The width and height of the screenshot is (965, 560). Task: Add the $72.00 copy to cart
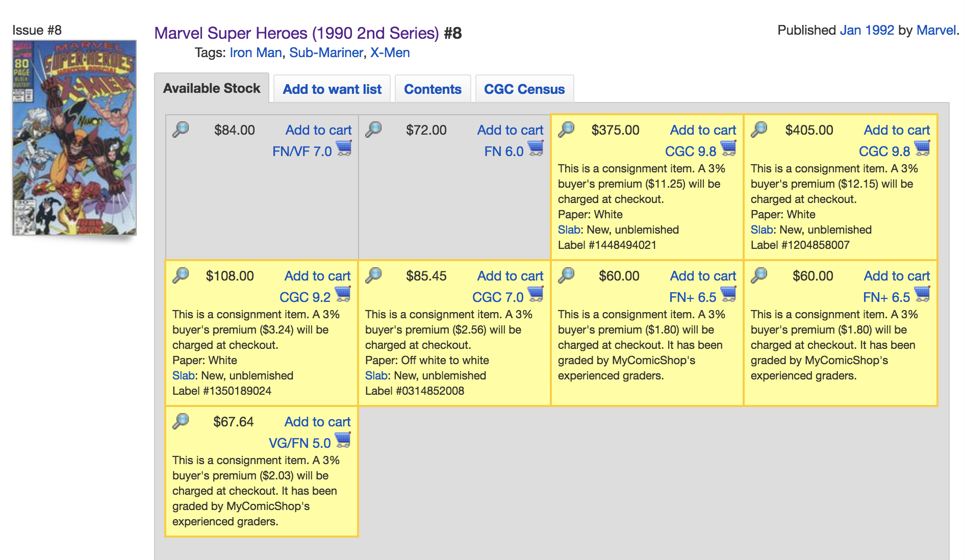(x=510, y=130)
